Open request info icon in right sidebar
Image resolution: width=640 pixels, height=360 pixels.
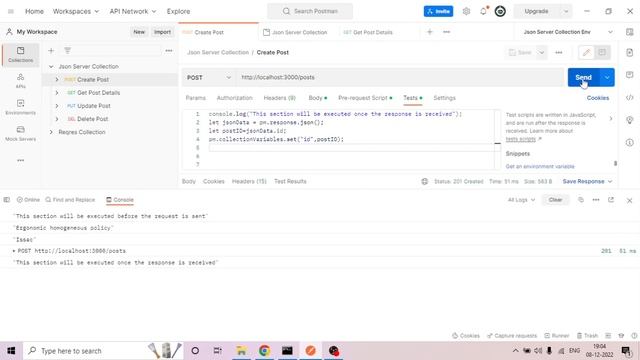(x=629, y=142)
